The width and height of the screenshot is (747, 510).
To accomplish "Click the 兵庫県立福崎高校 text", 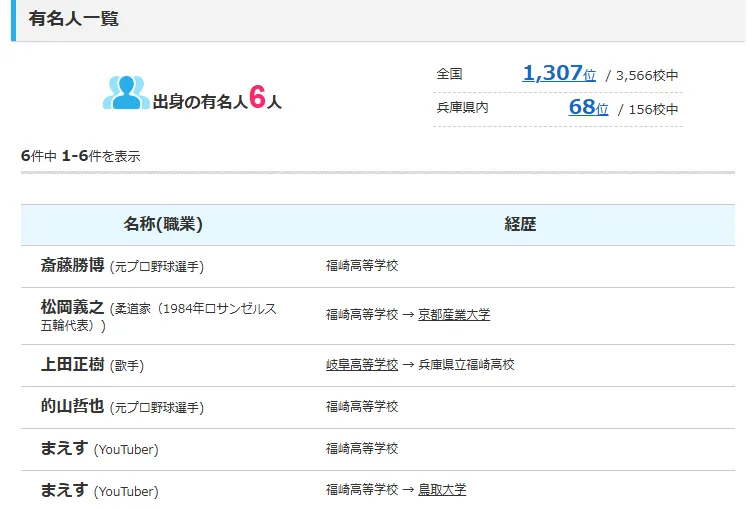I will 466,365.
